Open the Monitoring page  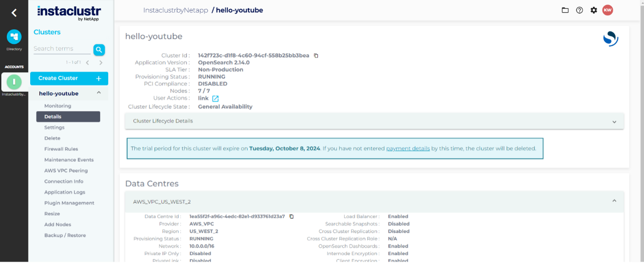coord(58,106)
